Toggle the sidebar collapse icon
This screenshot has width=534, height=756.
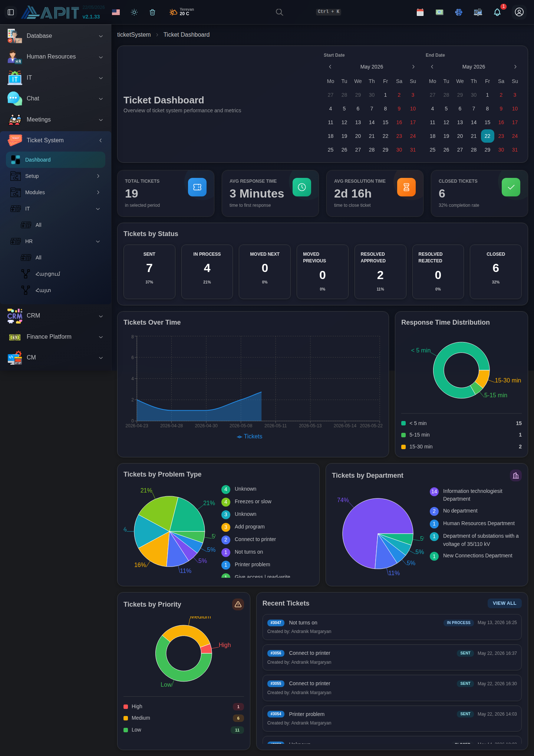point(11,12)
